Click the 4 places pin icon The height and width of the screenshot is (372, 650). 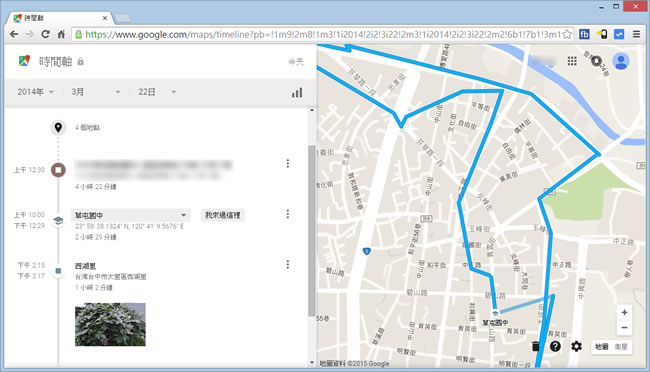pyautogui.click(x=58, y=127)
